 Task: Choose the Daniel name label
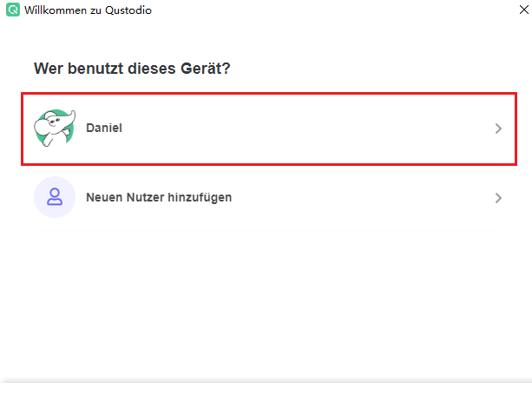pyautogui.click(x=104, y=129)
